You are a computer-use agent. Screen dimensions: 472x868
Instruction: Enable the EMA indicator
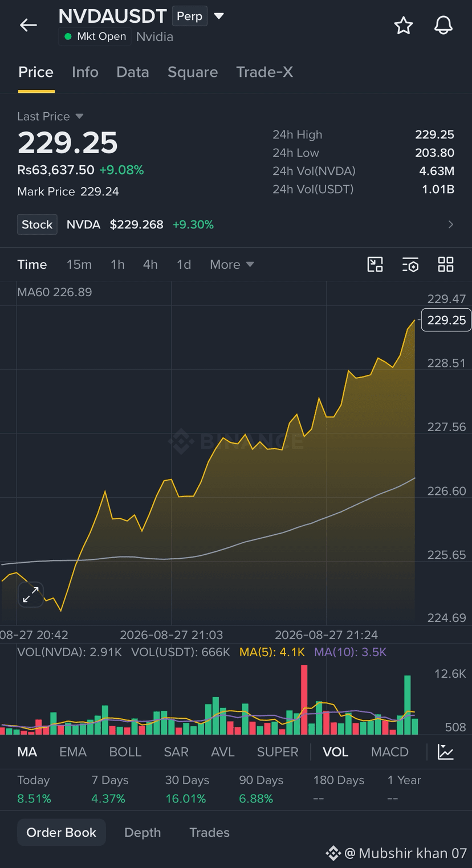tap(73, 752)
